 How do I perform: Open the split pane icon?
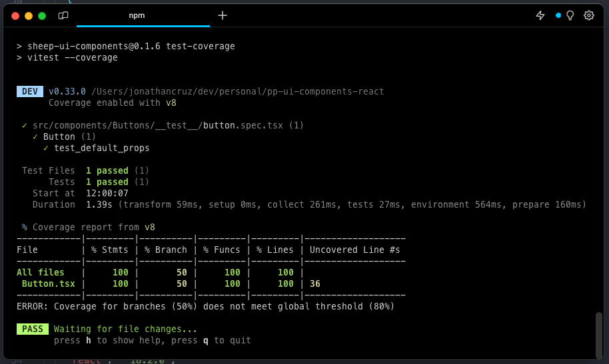click(63, 15)
